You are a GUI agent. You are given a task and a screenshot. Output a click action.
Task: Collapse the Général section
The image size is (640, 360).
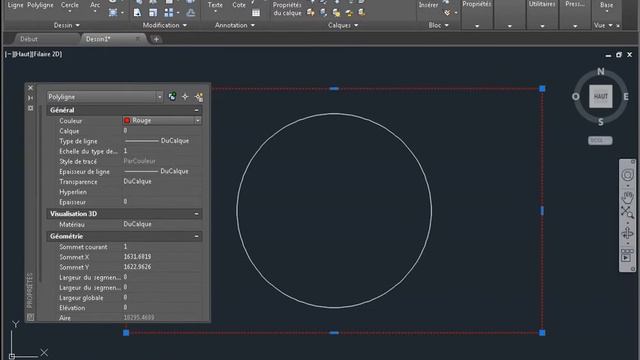(x=196, y=110)
